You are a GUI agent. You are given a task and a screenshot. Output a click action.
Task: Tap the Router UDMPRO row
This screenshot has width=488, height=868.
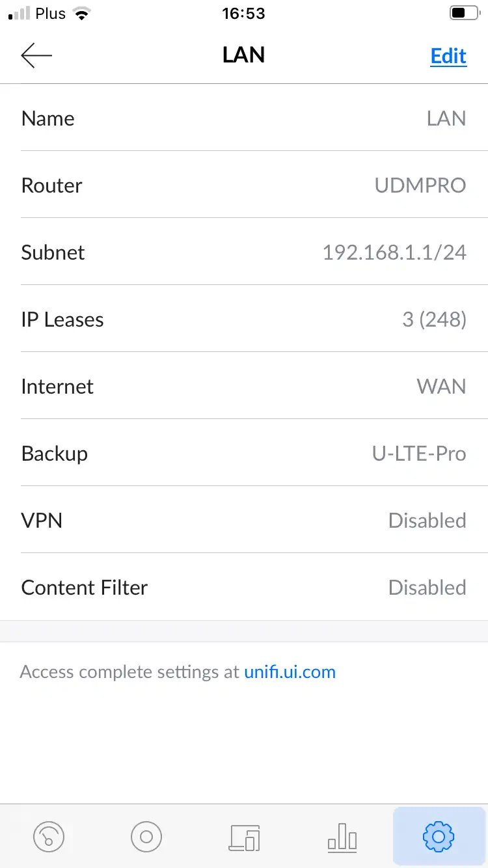(x=244, y=185)
